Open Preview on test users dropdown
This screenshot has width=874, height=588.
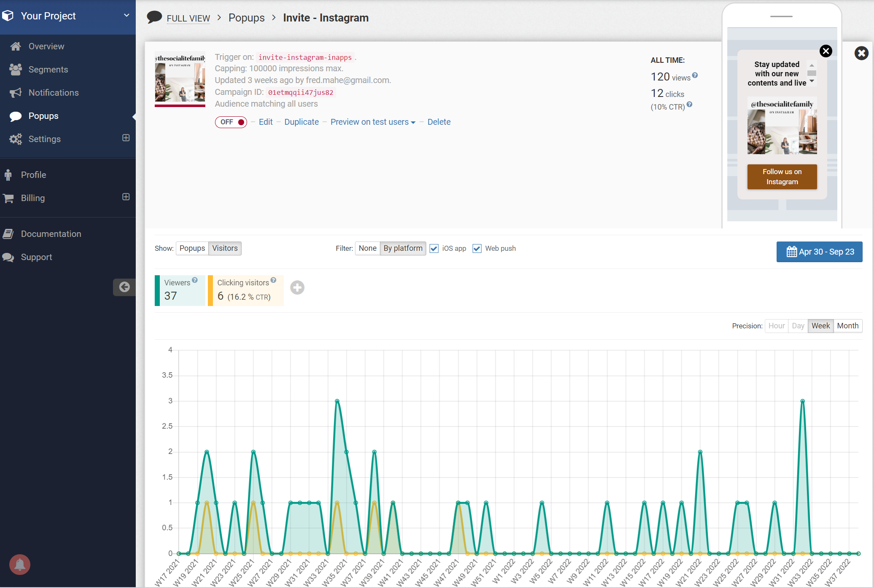(373, 122)
